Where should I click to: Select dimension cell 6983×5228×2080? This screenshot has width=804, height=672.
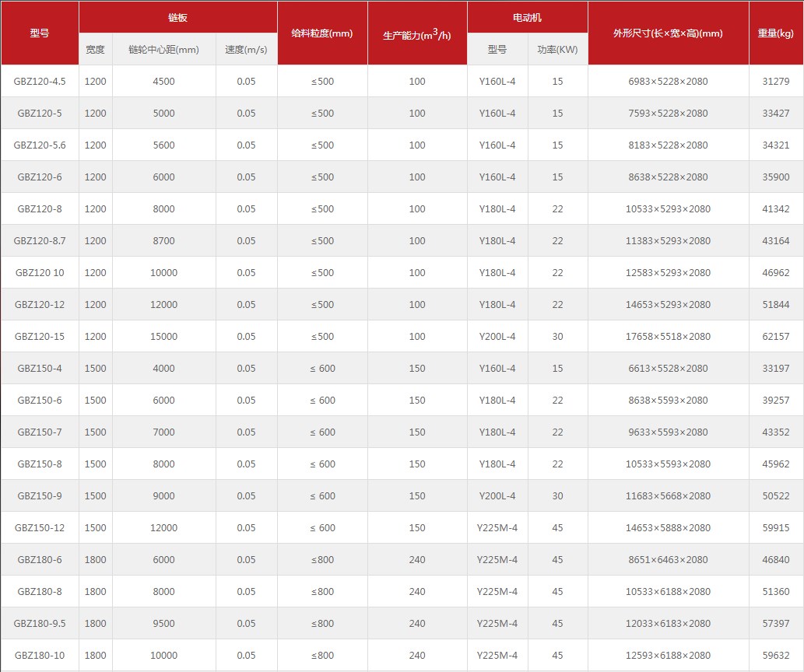[x=668, y=82]
